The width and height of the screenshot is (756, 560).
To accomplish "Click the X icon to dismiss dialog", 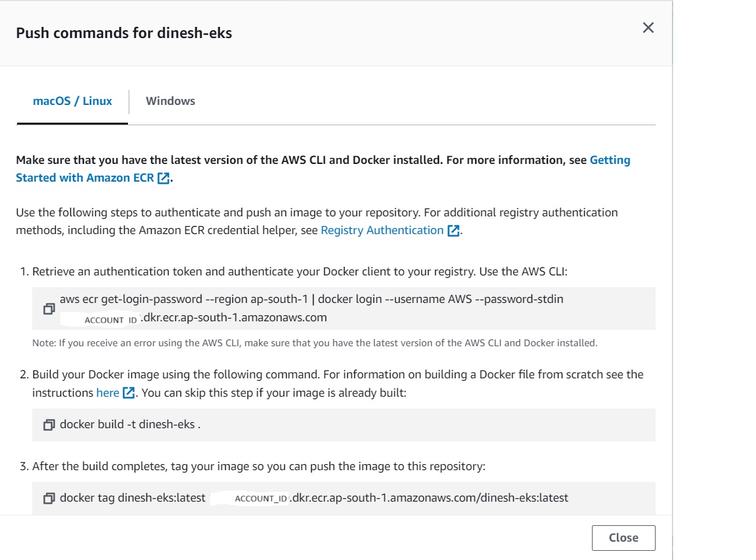I will [x=648, y=28].
